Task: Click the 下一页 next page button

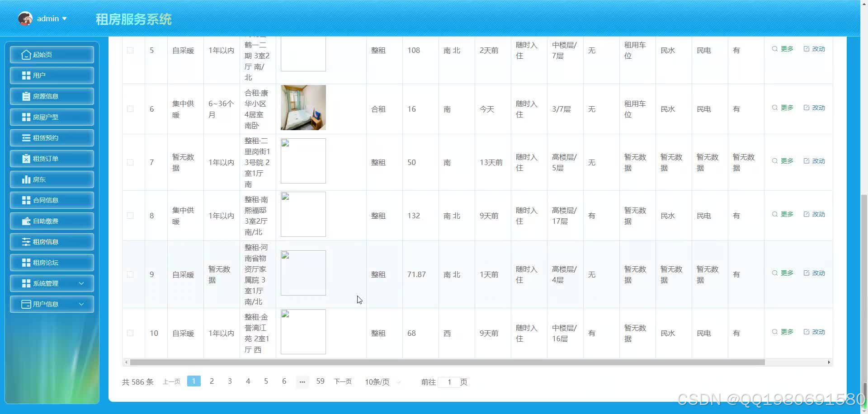Action: click(x=343, y=381)
